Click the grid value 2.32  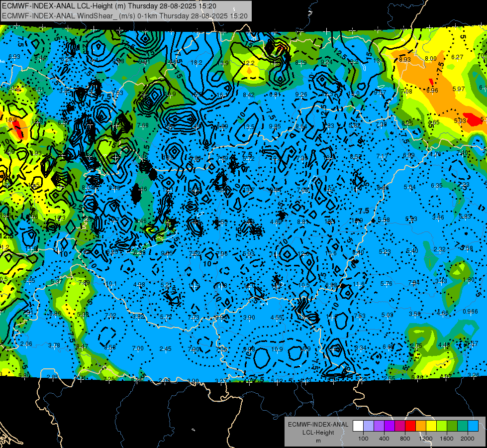pos(439,249)
